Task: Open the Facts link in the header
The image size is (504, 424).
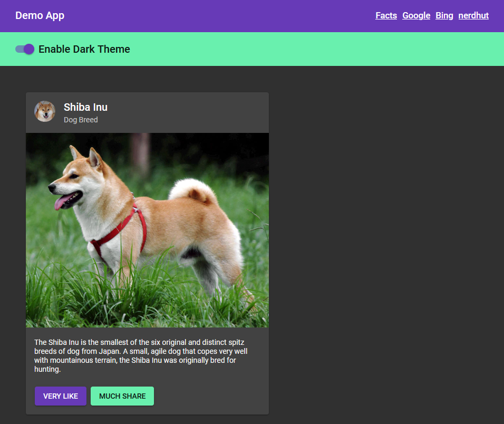Action: [x=386, y=16]
